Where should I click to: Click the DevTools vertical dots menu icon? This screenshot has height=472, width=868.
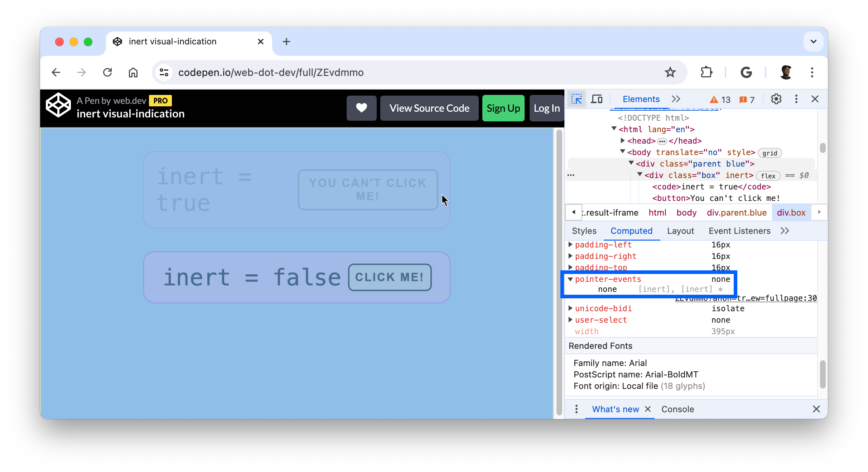[x=796, y=99]
